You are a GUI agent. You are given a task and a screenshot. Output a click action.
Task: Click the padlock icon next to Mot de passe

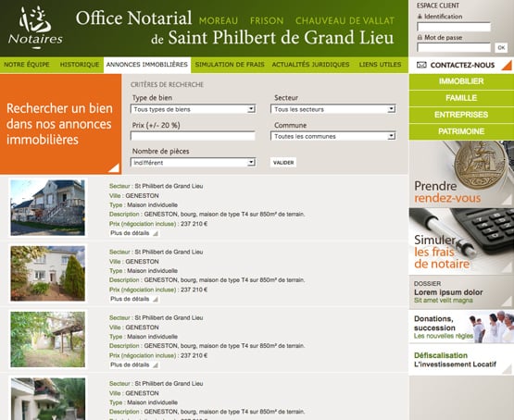(x=420, y=37)
